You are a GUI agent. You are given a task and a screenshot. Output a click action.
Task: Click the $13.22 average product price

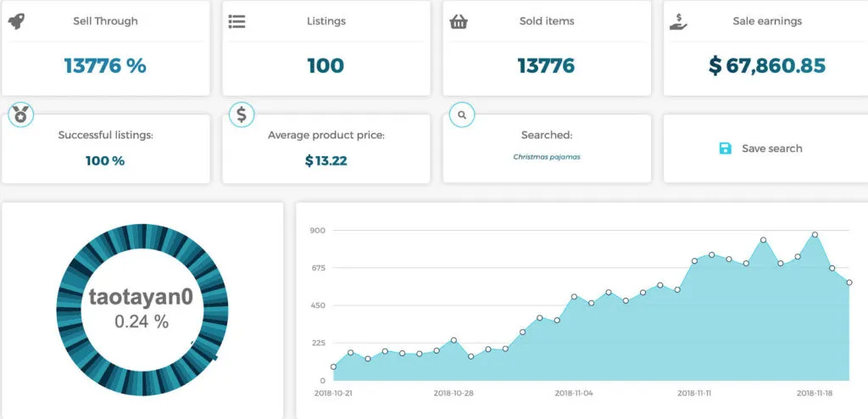click(325, 160)
